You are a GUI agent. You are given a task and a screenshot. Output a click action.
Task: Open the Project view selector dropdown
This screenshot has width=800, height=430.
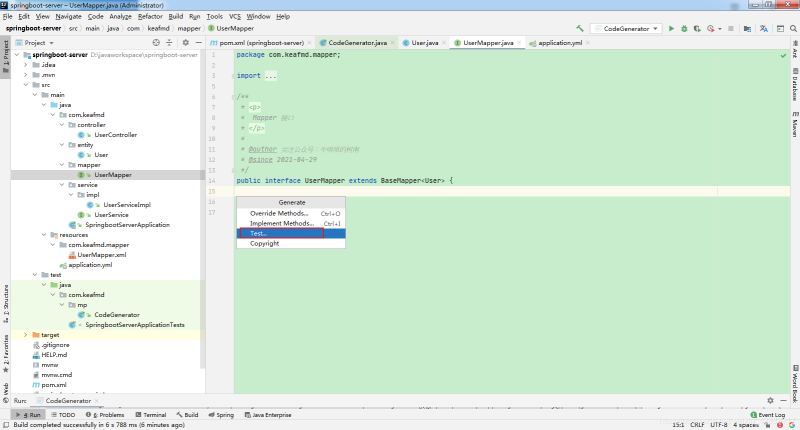[x=41, y=44]
